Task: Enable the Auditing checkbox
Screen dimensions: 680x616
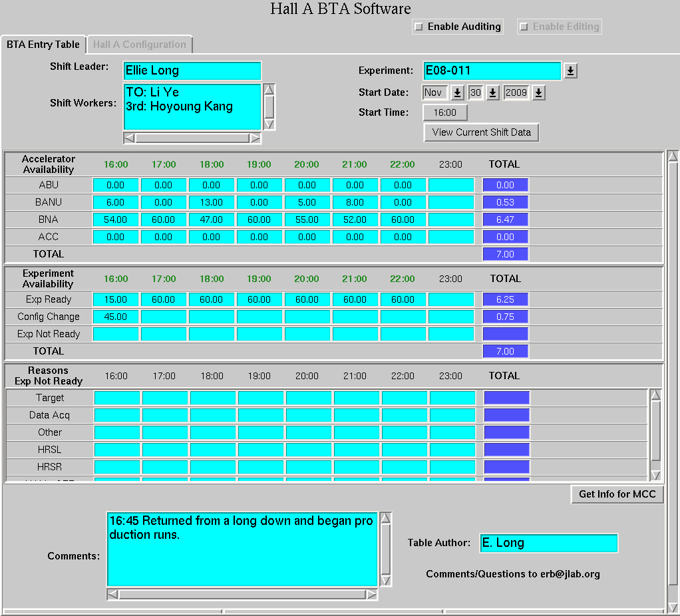Action: point(419,27)
